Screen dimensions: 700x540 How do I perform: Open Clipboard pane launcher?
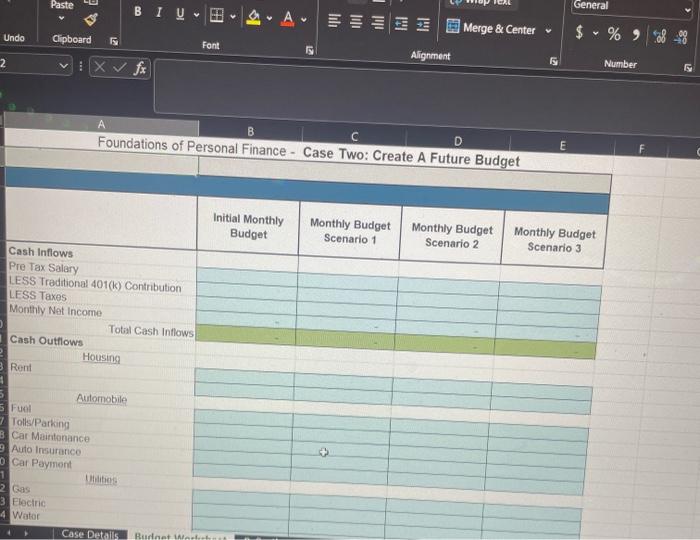coord(114,41)
